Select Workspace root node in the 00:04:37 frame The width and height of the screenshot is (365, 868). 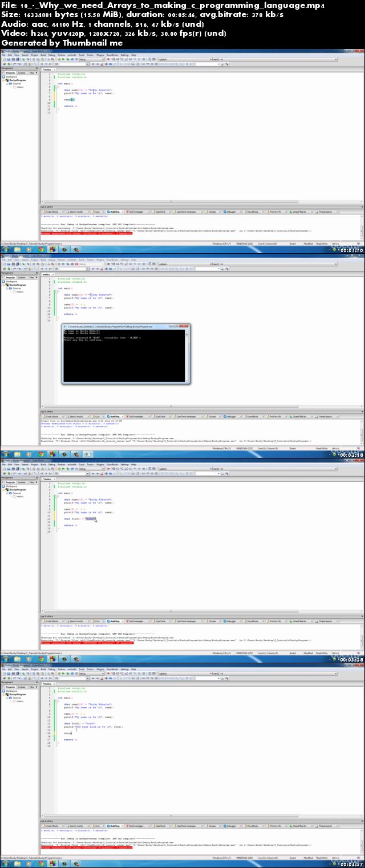tap(11, 689)
